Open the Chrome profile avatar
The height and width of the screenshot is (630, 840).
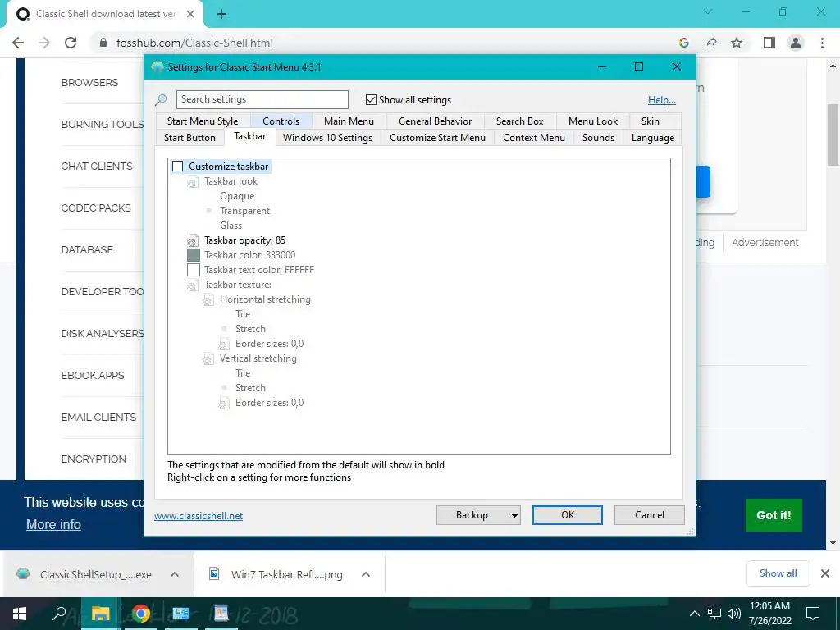796,43
